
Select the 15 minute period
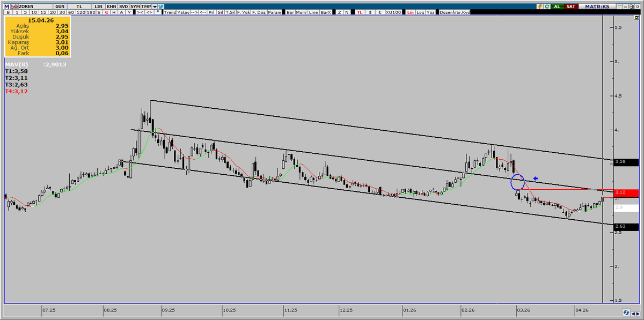pyautogui.click(x=43, y=12)
